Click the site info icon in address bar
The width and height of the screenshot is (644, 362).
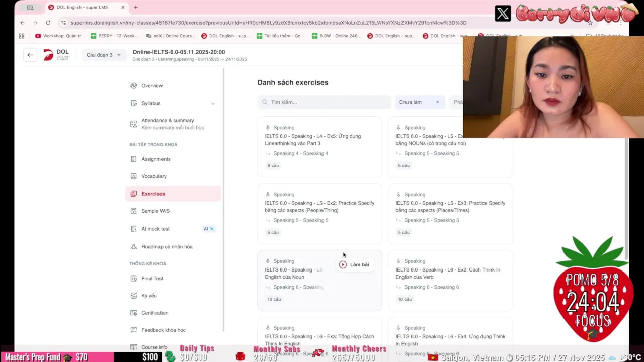[63, 23]
